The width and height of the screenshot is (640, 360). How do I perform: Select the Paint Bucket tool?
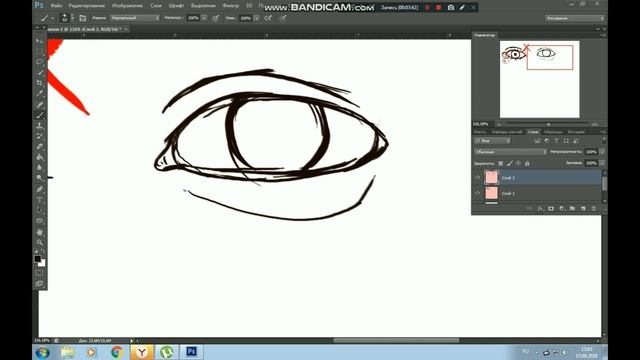tap(40, 157)
